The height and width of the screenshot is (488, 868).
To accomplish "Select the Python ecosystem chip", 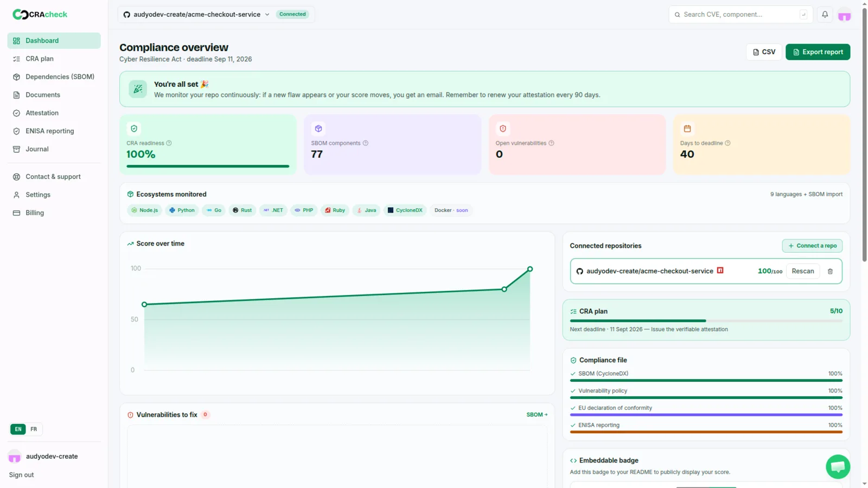I will (x=182, y=210).
